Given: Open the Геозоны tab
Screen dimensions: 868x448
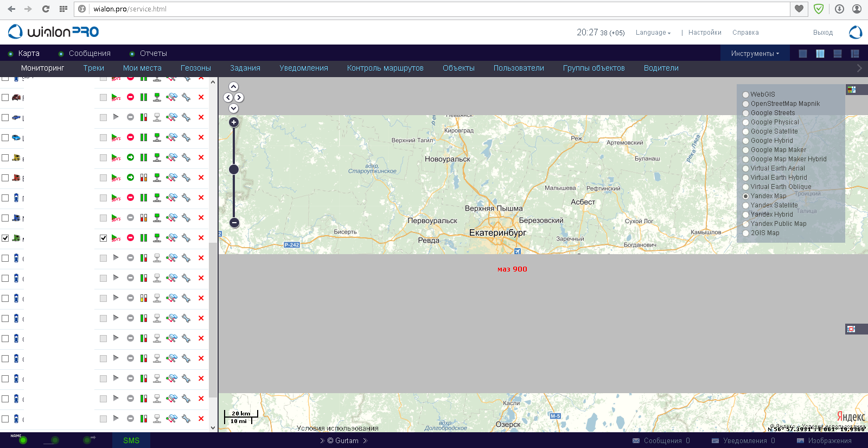Looking at the screenshot, I should coord(195,68).
